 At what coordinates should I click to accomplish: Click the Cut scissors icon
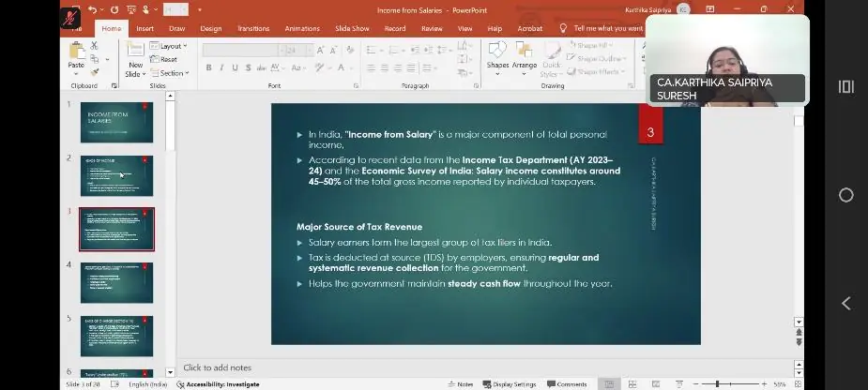click(x=94, y=46)
